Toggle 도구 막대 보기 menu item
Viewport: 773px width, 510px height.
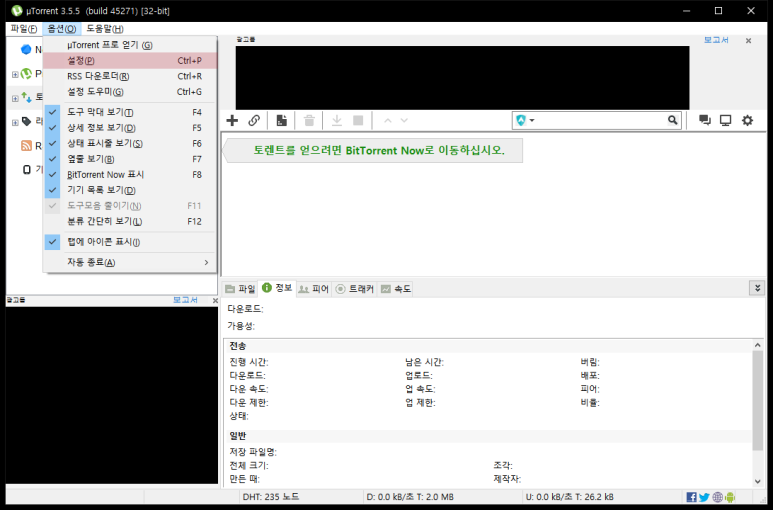point(130,112)
